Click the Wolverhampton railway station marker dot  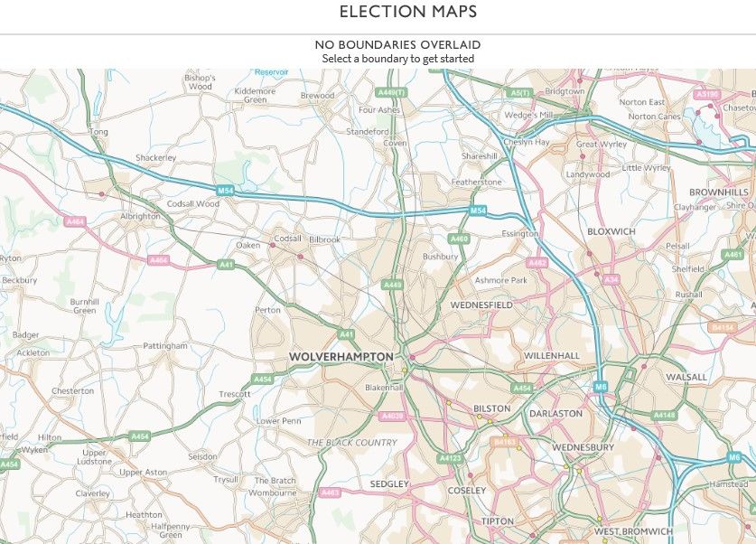pos(412,357)
